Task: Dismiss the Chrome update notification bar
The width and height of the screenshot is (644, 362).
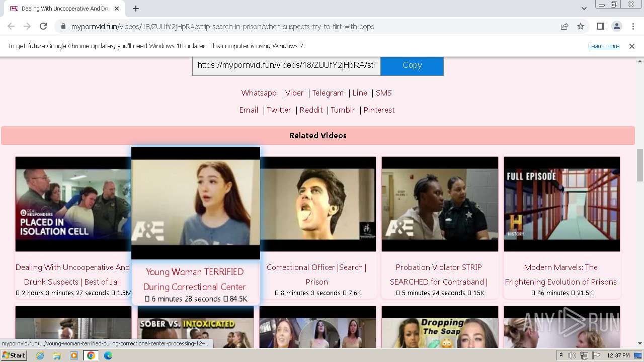Action: (632, 46)
